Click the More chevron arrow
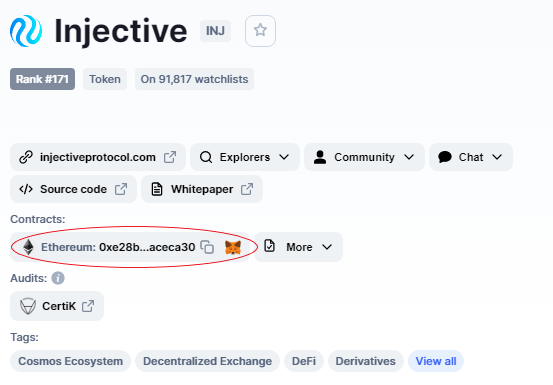This screenshot has width=553, height=385. pyautogui.click(x=327, y=247)
